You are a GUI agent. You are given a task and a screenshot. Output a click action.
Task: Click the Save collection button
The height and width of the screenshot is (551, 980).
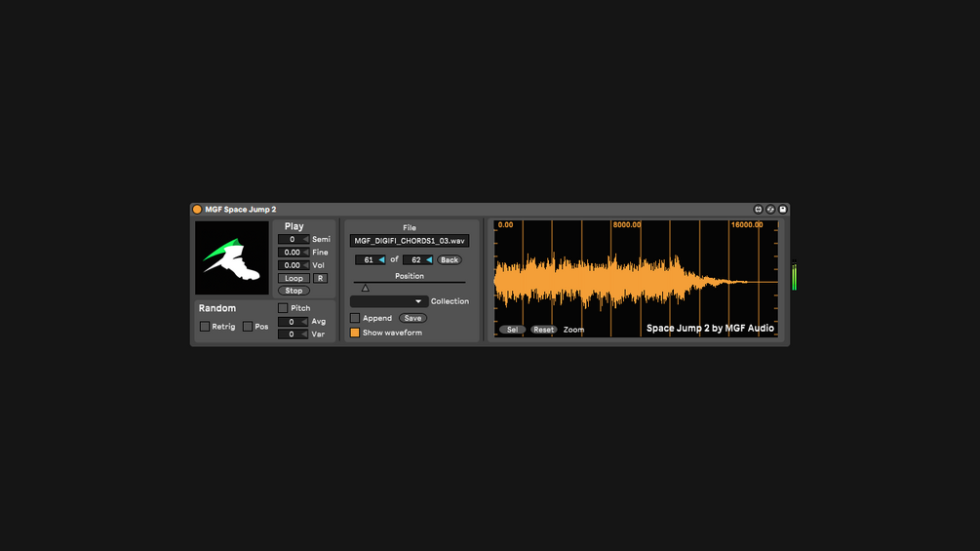coord(412,318)
